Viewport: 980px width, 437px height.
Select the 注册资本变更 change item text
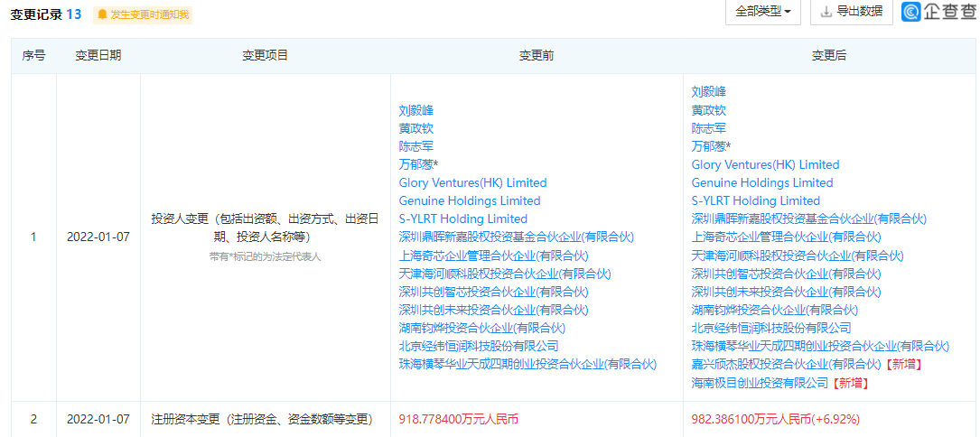pos(262,418)
